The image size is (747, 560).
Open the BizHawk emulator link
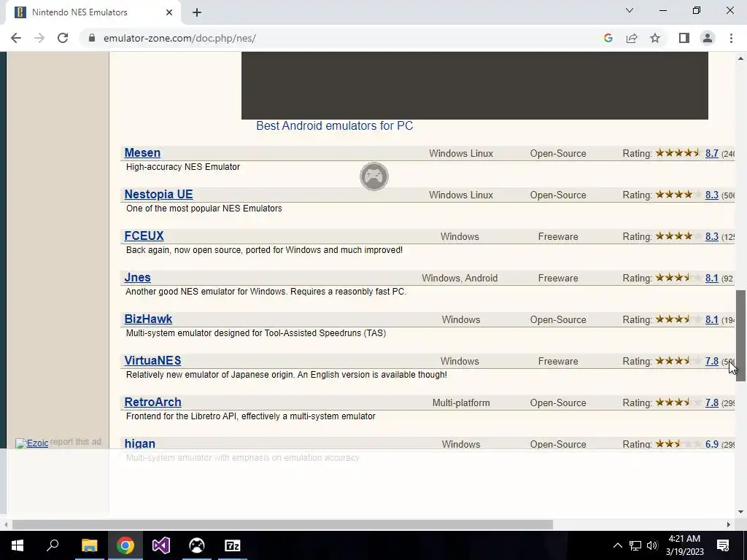(x=148, y=319)
